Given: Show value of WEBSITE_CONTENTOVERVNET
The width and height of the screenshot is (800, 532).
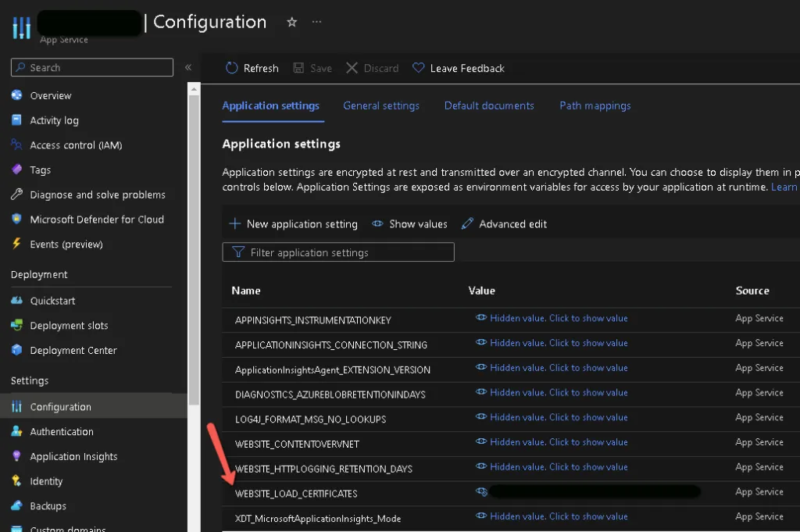Looking at the screenshot, I should pyautogui.click(x=552, y=441).
